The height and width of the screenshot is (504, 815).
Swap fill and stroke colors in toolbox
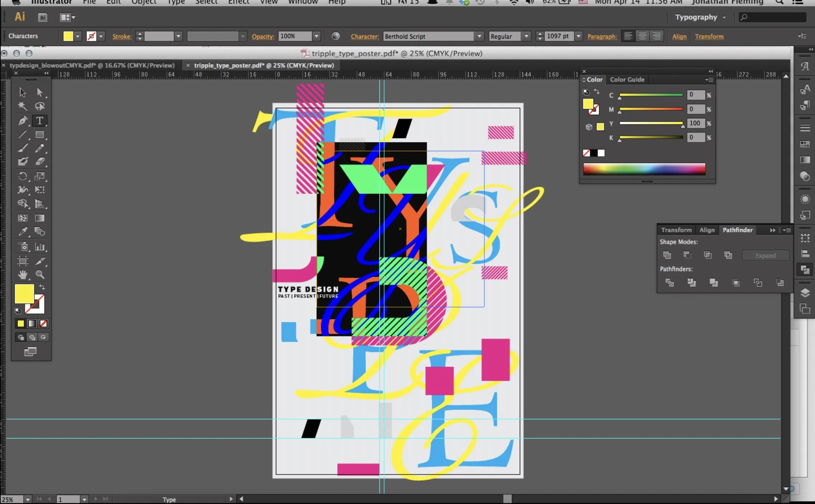tap(42, 287)
